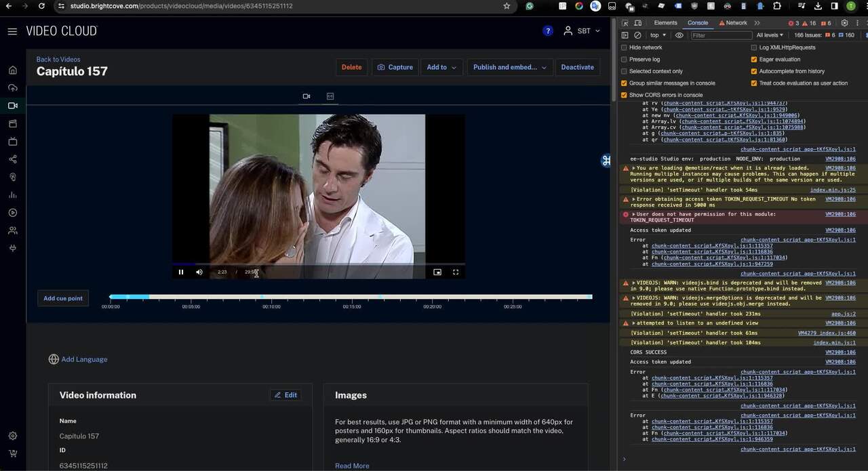Open the All levels log filter dropdown

770,35
